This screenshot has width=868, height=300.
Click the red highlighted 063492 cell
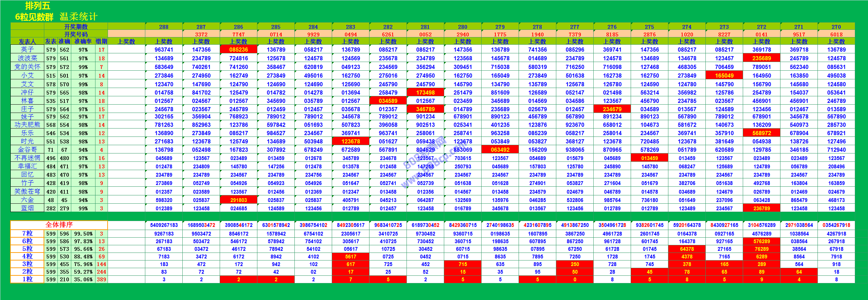[500, 150]
